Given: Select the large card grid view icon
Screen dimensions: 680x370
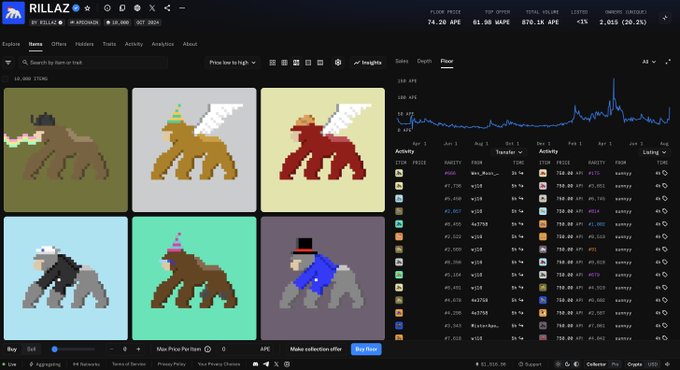Looking at the screenshot, I should coord(296,63).
